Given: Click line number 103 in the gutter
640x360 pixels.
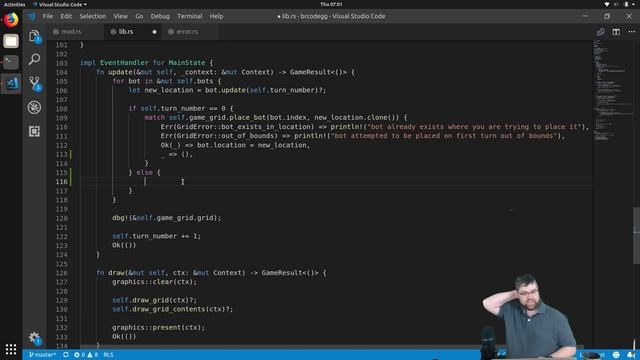Looking at the screenshot, I should [62, 63].
